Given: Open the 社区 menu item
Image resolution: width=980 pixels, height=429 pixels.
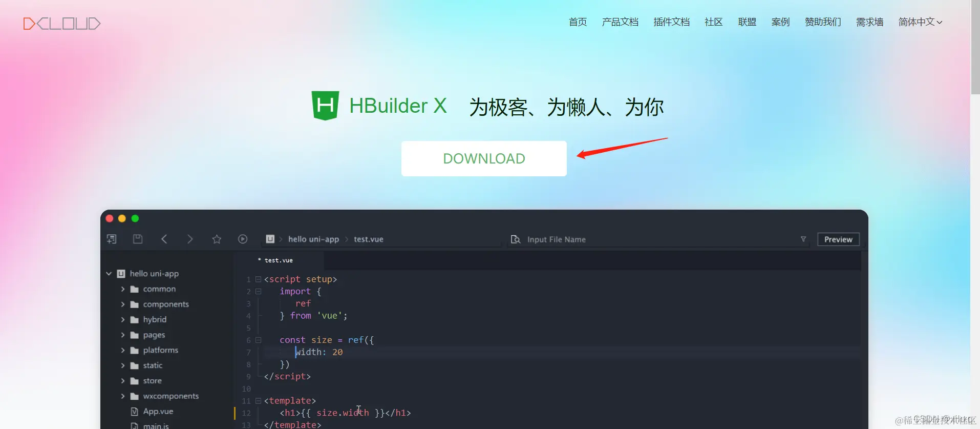Looking at the screenshot, I should (x=713, y=22).
